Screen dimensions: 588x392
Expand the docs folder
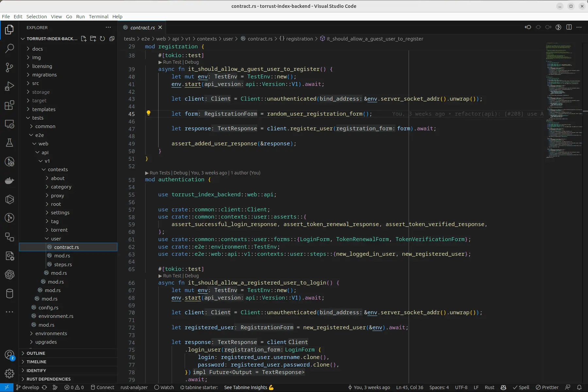coord(37,49)
